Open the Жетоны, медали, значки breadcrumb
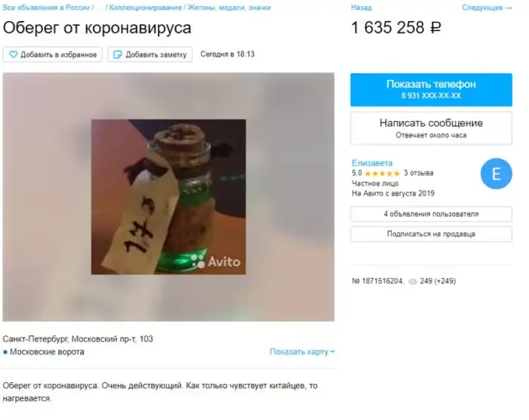 click(x=229, y=8)
